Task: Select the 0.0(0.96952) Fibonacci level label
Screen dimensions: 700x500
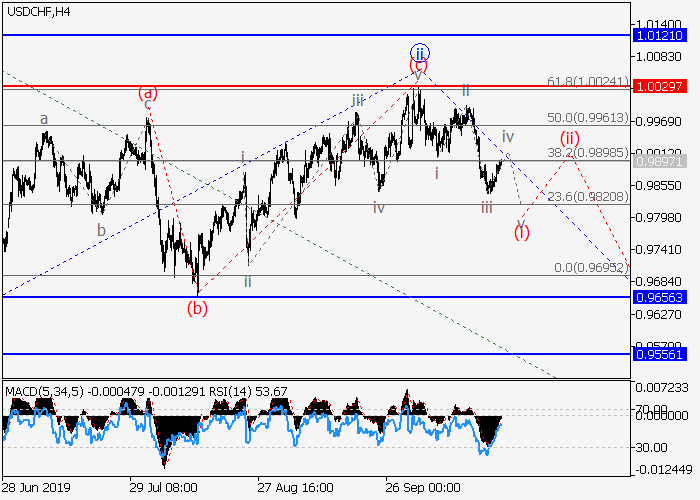Action: [x=590, y=268]
